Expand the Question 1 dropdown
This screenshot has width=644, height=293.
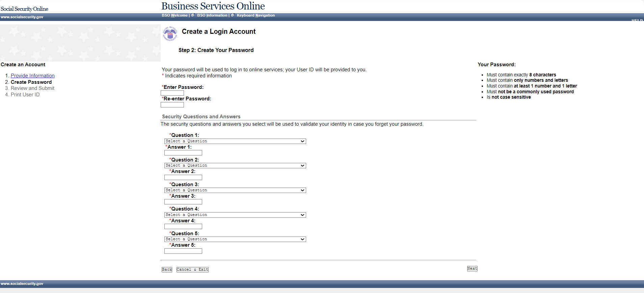[x=235, y=141]
